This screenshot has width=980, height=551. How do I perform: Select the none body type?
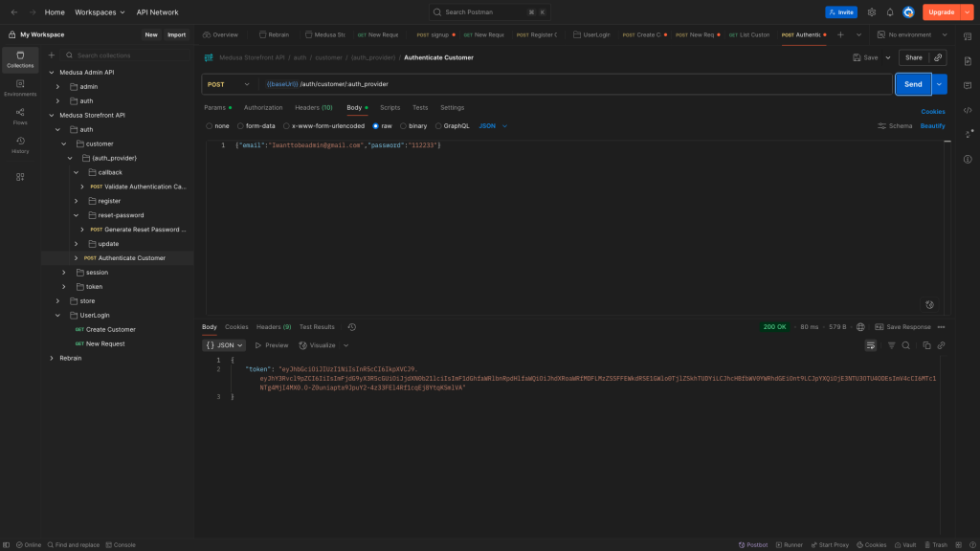tap(217, 126)
